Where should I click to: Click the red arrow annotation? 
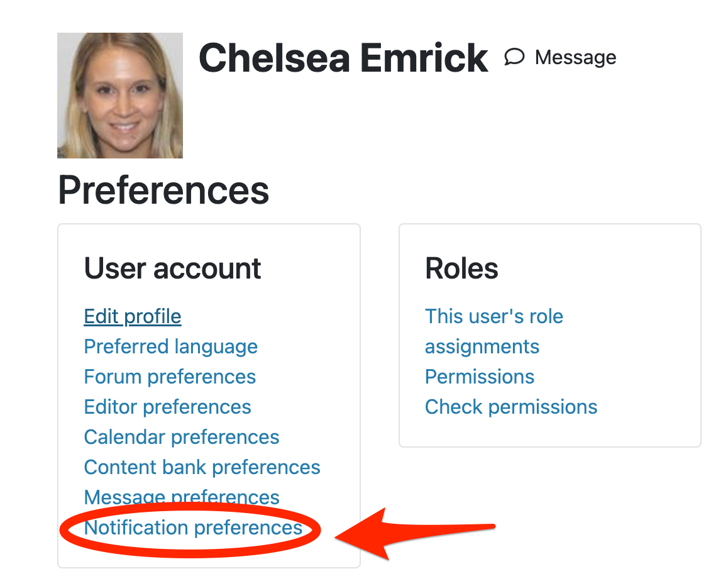click(x=414, y=533)
